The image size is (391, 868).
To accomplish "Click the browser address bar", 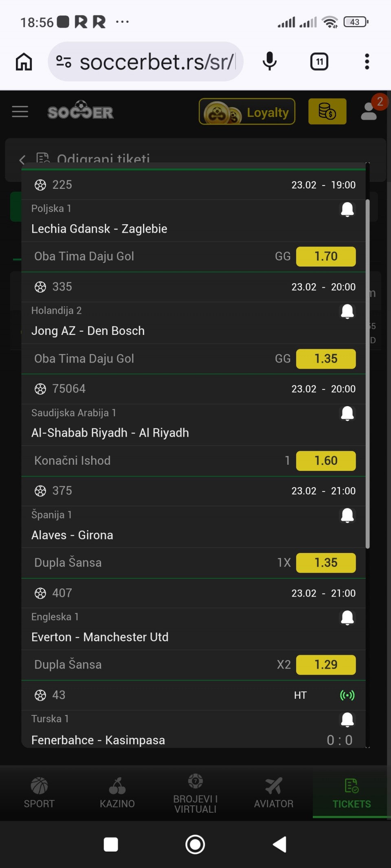I will coord(157,62).
